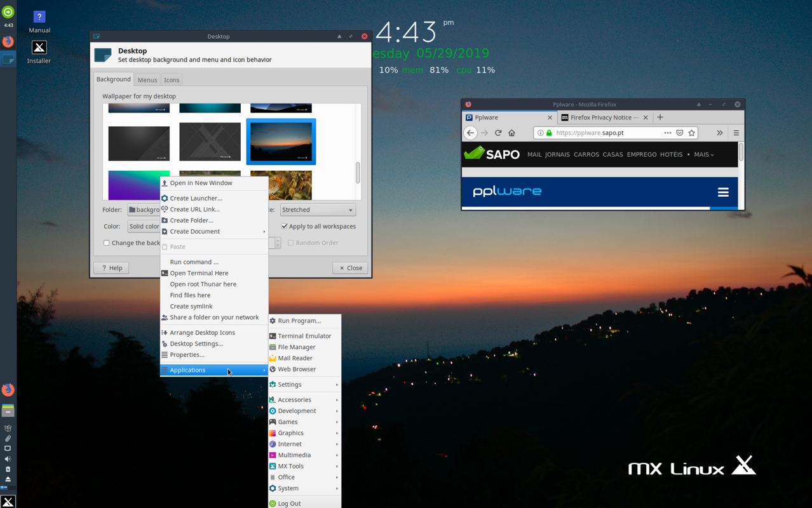Click Log Out in the Applications submenu
Viewport: 812px width, 508px height.
(290, 502)
